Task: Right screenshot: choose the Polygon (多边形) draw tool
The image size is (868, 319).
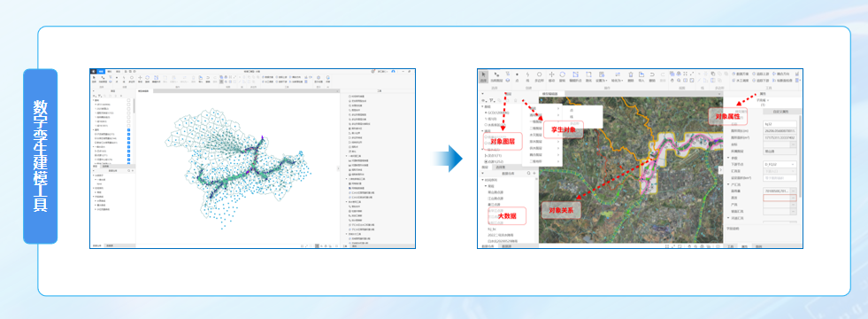Action: 539,76
